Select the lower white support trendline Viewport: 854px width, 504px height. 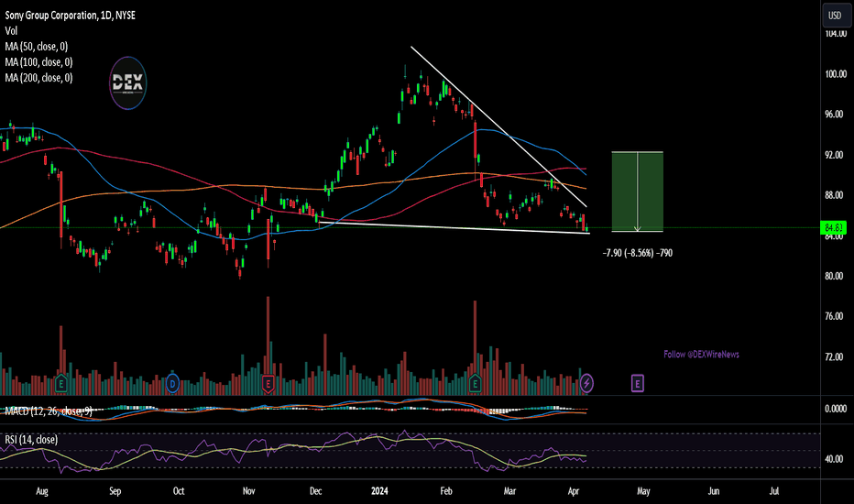tap(454, 228)
